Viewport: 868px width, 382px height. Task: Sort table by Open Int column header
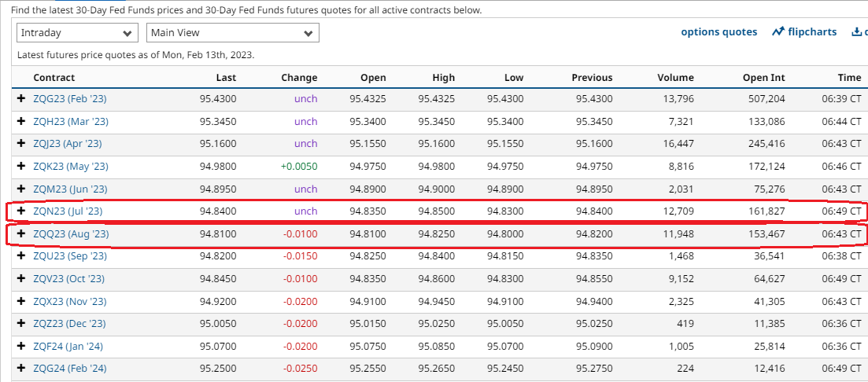763,78
